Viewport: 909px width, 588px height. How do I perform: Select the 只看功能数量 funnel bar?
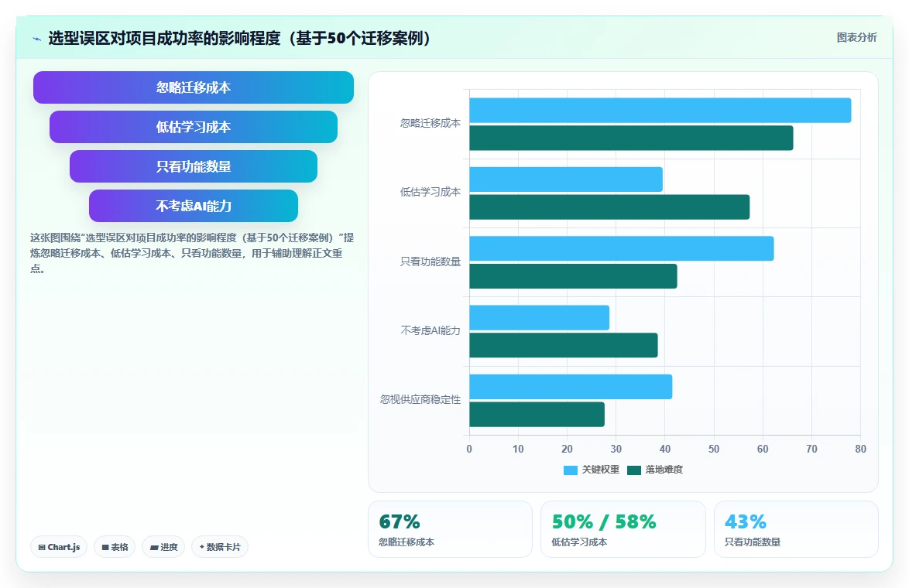[x=193, y=166]
